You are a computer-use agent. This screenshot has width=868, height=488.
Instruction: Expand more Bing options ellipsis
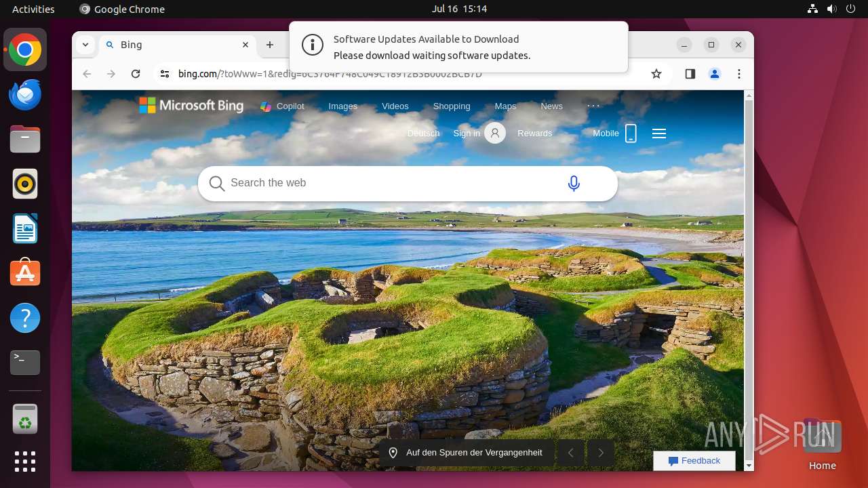coord(593,106)
